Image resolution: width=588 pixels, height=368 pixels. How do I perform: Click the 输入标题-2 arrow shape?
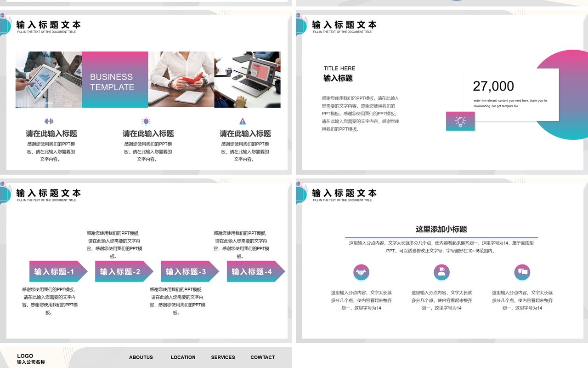click(124, 271)
